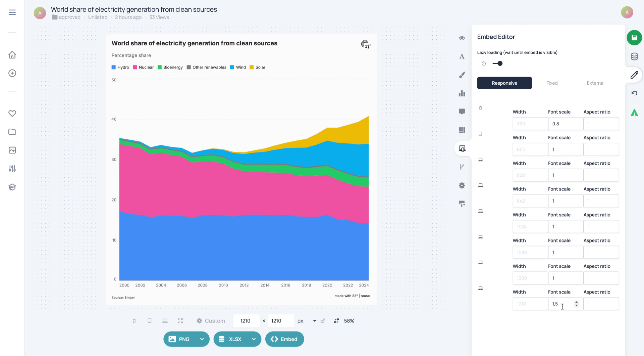Open the user avatar at top right
Image resolution: width=644 pixels, height=356 pixels.
[x=627, y=12]
